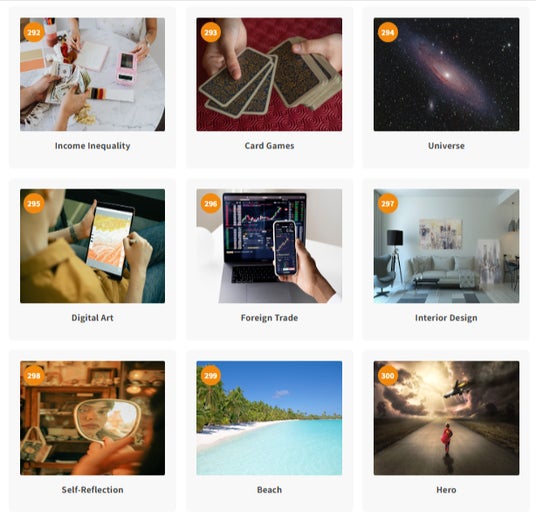The image size is (536, 517).
Task: Select the galaxy photo for Universe
Action: coord(446,75)
